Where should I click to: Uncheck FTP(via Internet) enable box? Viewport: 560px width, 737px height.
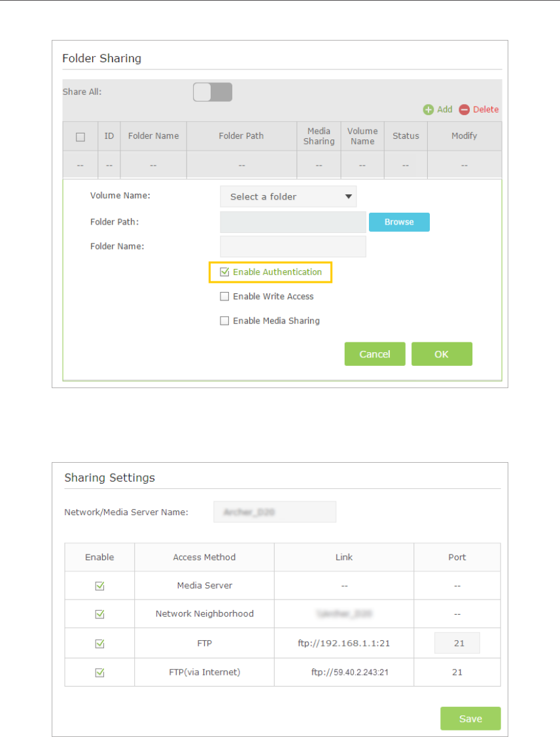99,672
